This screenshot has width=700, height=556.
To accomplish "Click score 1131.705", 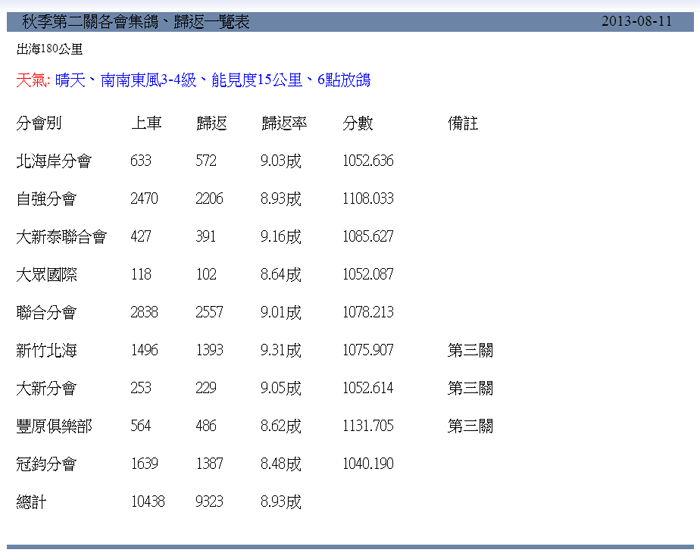I will [x=368, y=426].
